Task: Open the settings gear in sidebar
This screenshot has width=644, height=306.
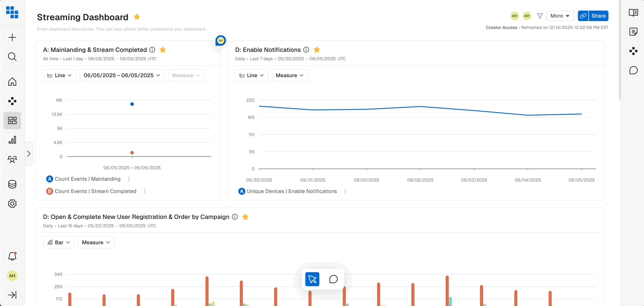Action: coord(12,204)
